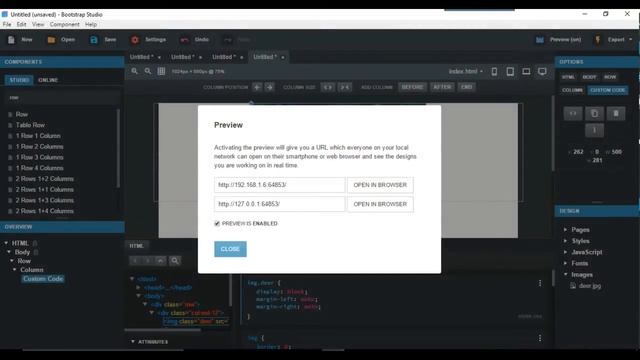640x360 pixels.
Task: Open the three-dot menu of .deer CSS rule
Action: click(540, 283)
